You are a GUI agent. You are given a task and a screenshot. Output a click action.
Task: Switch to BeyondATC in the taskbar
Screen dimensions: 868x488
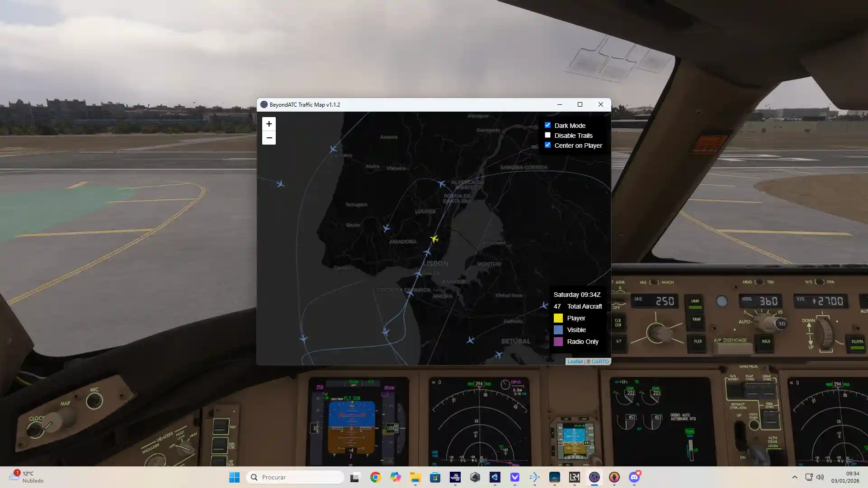tap(594, 477)
